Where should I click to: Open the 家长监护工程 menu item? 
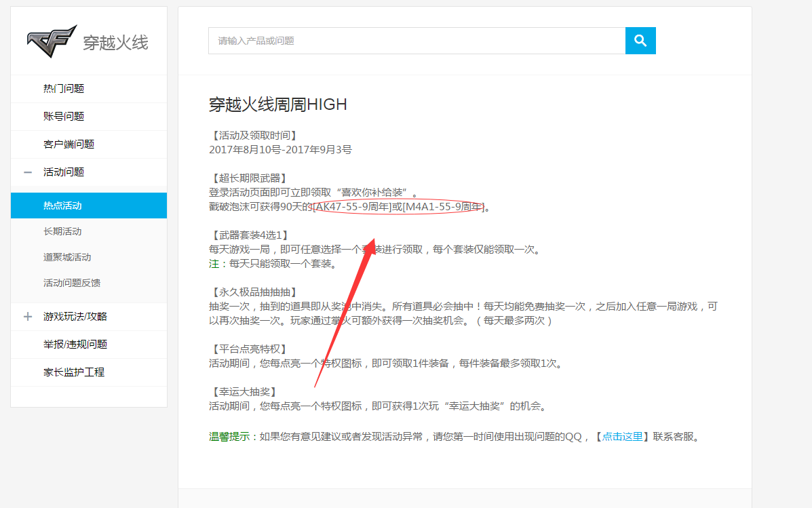[74, 372]
